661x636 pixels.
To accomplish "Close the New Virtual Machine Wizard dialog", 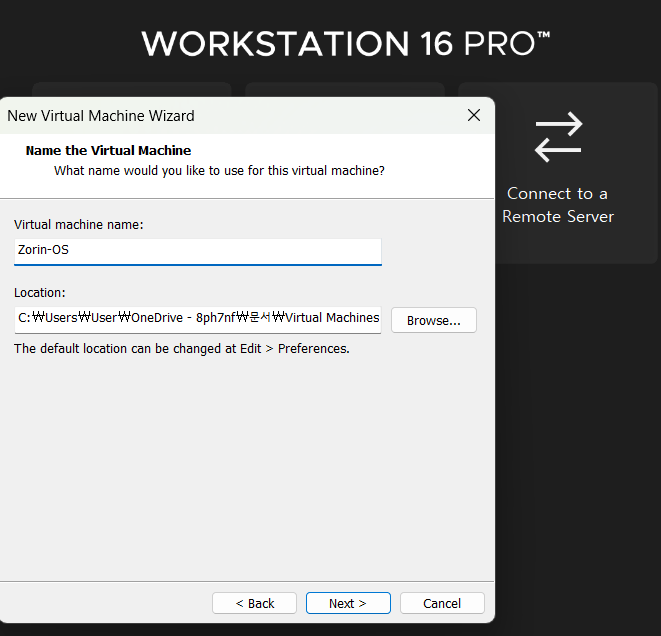I will (x=474, y=115).
